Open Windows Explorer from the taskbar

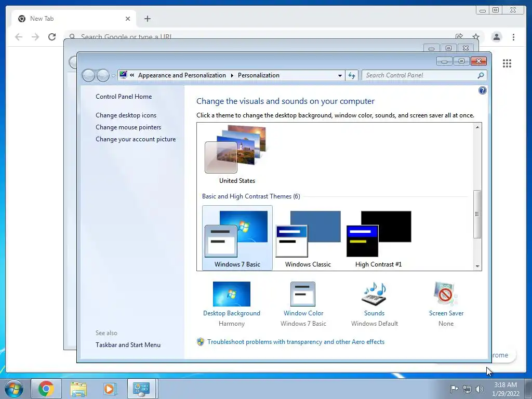click(x=78, y=389)
